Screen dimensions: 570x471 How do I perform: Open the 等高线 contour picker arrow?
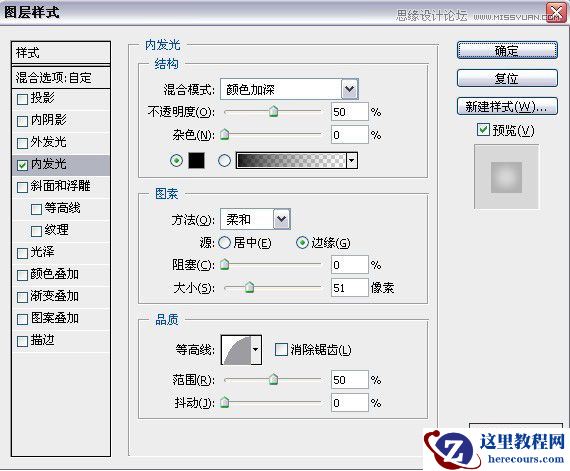pyautogui.click(x=256, y=350)
